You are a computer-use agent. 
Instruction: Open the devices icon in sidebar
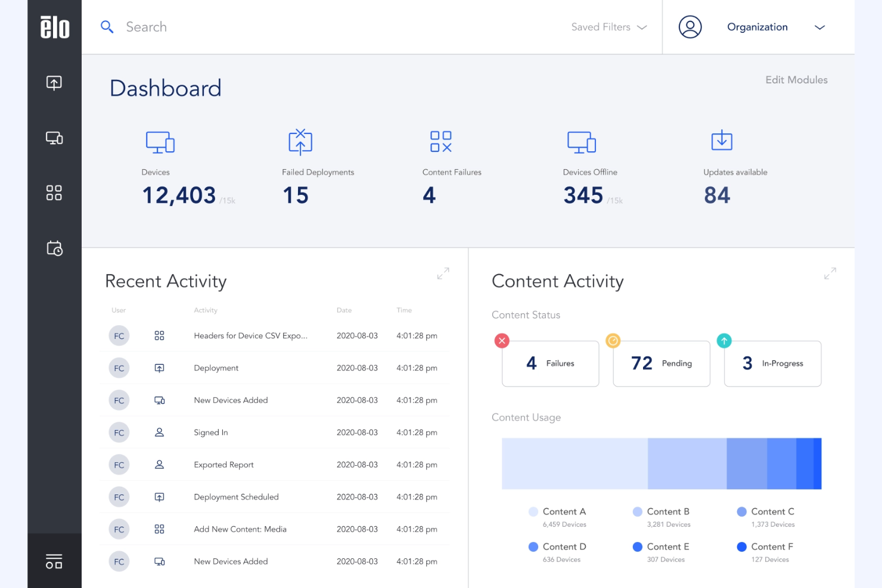tap(54, 138)
